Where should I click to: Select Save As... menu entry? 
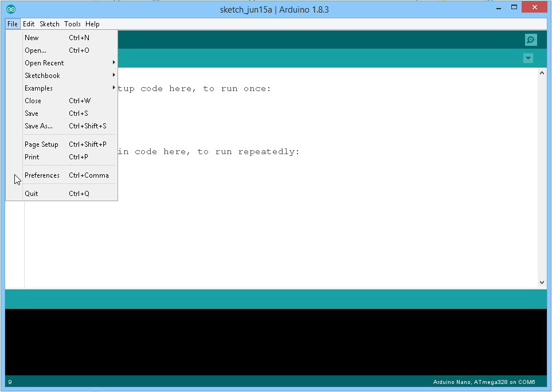pyautogui.click(x=38, y=126)
